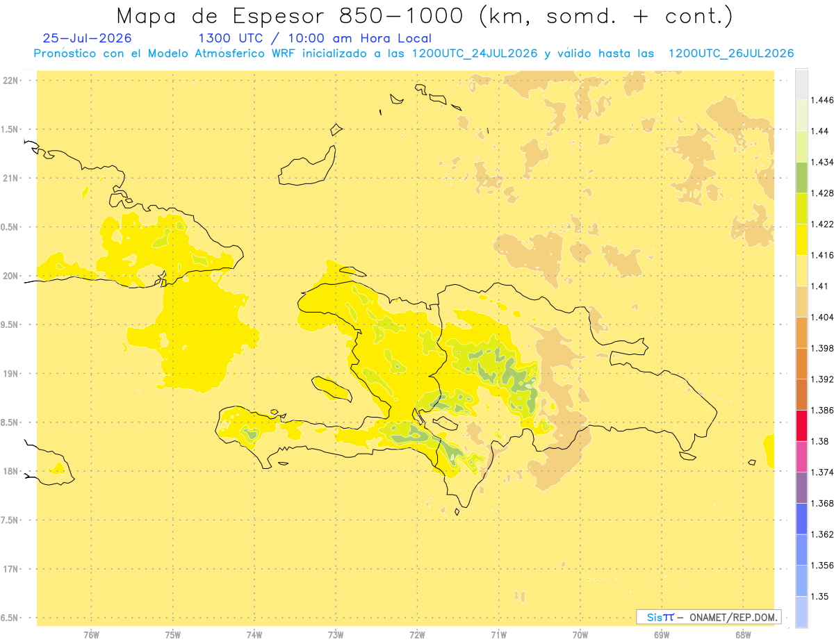Click the '71W' longitude axis label
The width and height of the screenshot is (834, 644).
498,635
